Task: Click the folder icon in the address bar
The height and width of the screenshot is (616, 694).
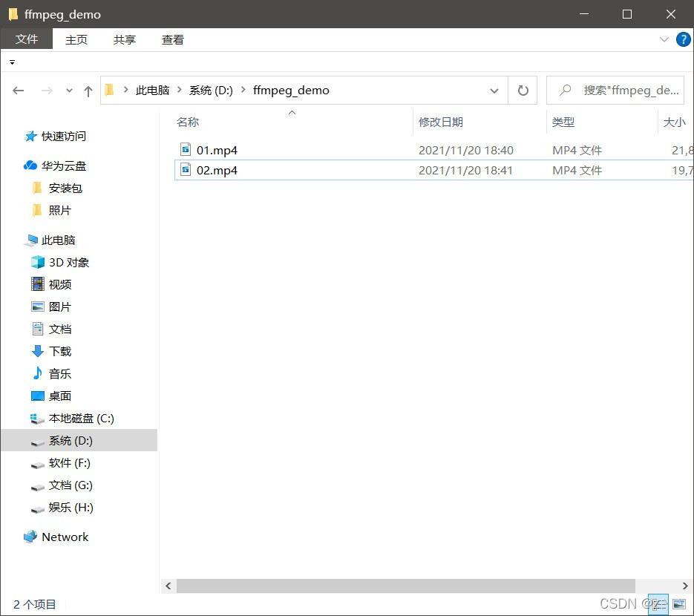Action: [109, 91]
